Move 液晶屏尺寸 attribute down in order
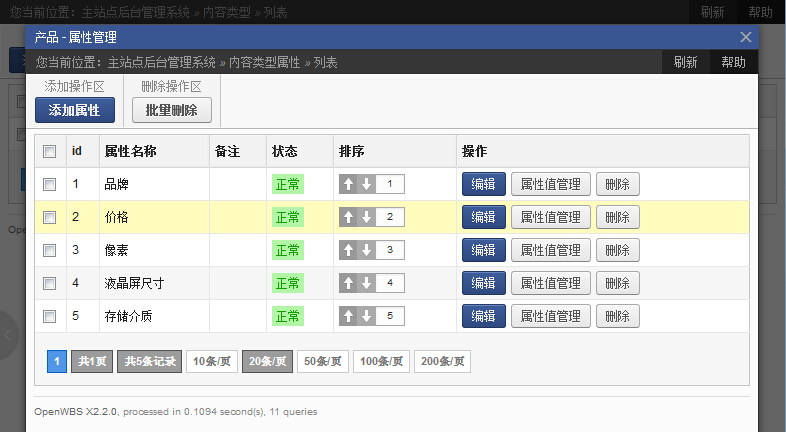This screenshot has width=786, height=432. (x=367, y=283)
